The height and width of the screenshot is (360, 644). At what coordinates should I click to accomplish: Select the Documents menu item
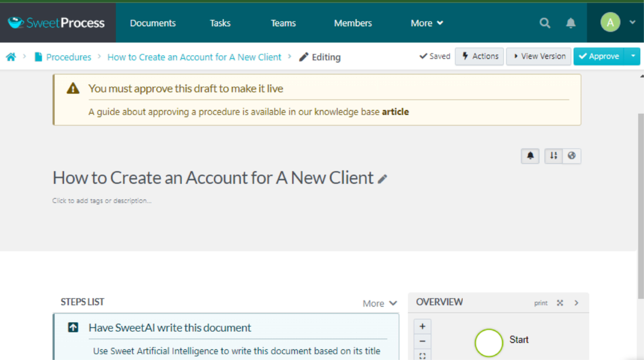[x=152, y=23]
